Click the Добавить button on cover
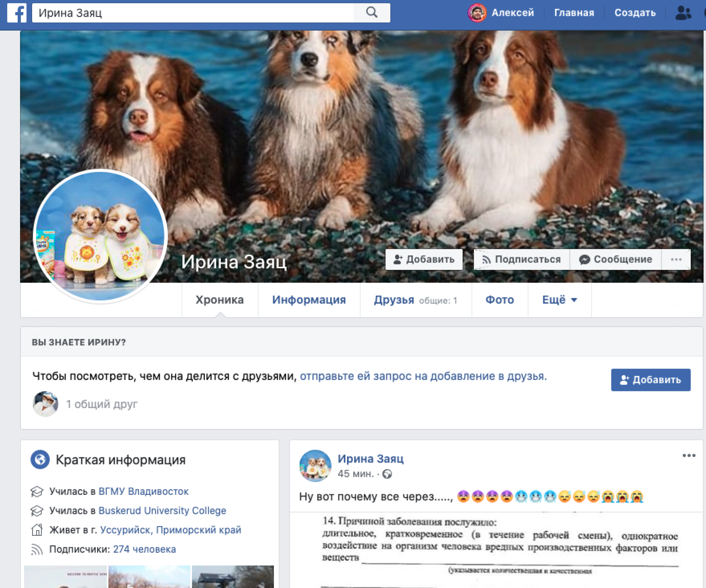This screenshot has height=588, width=706. coord(424,259)
